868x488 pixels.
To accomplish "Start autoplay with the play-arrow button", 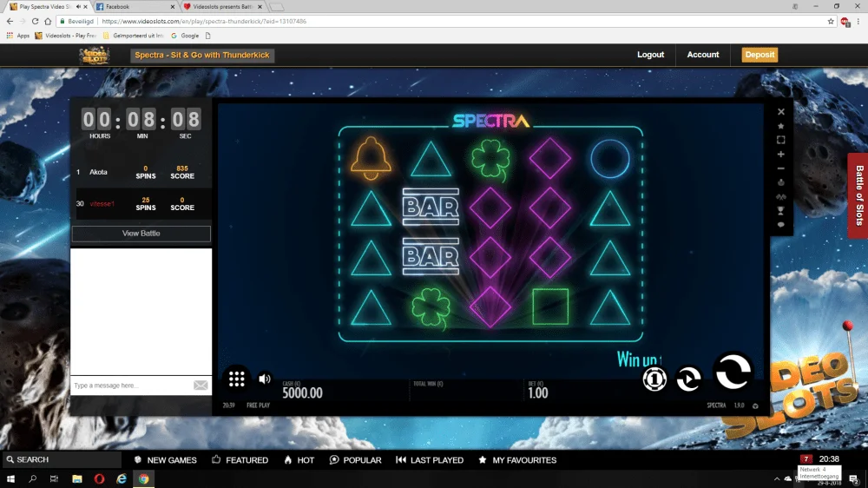I will click(x=688, y=379).
